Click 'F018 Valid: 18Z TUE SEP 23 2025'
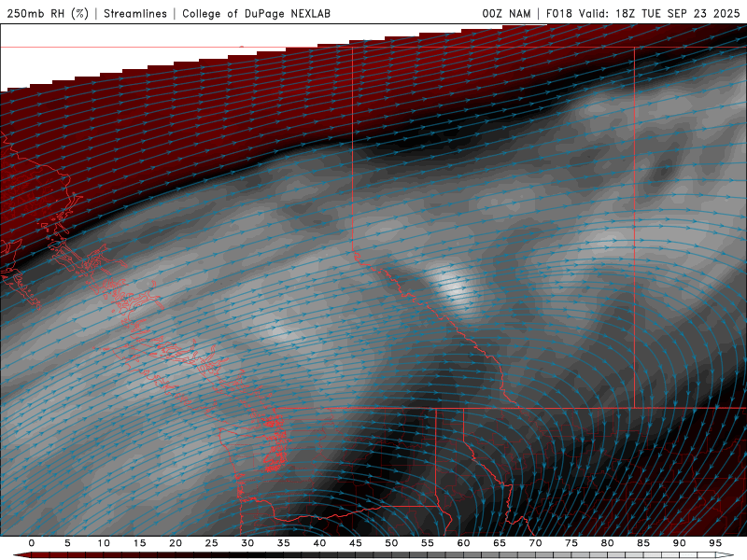This screenshot has height=560, width=747. (x=642, y=13)
